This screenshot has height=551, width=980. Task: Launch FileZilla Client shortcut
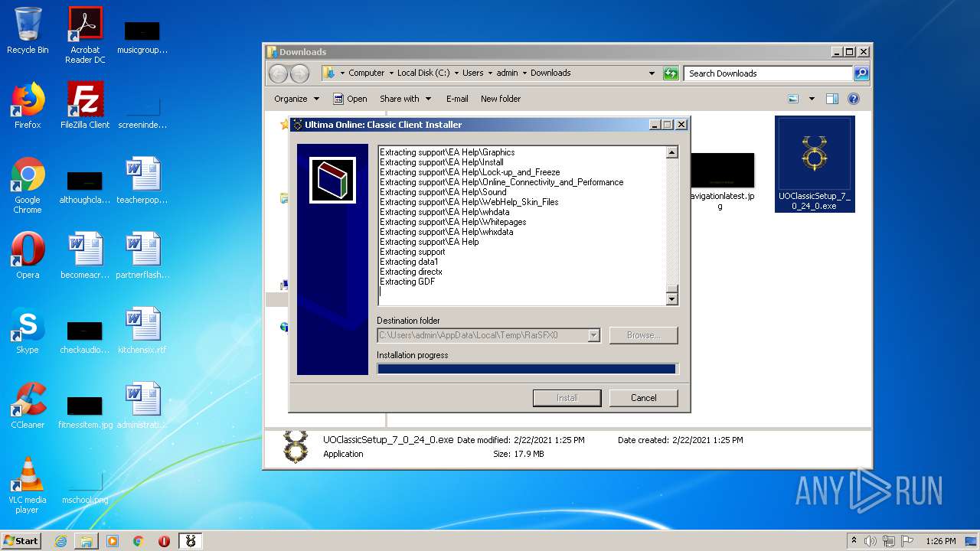click(x=85, y=106)
